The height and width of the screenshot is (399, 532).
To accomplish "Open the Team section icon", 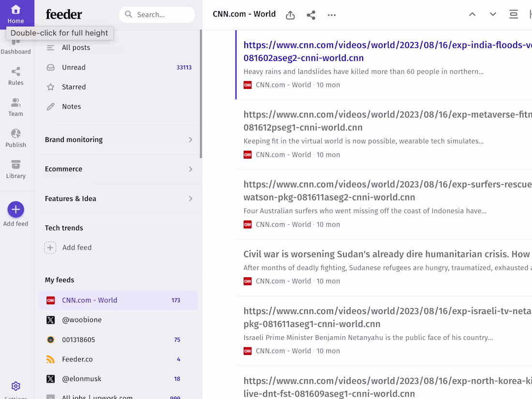I will point(15,102).
